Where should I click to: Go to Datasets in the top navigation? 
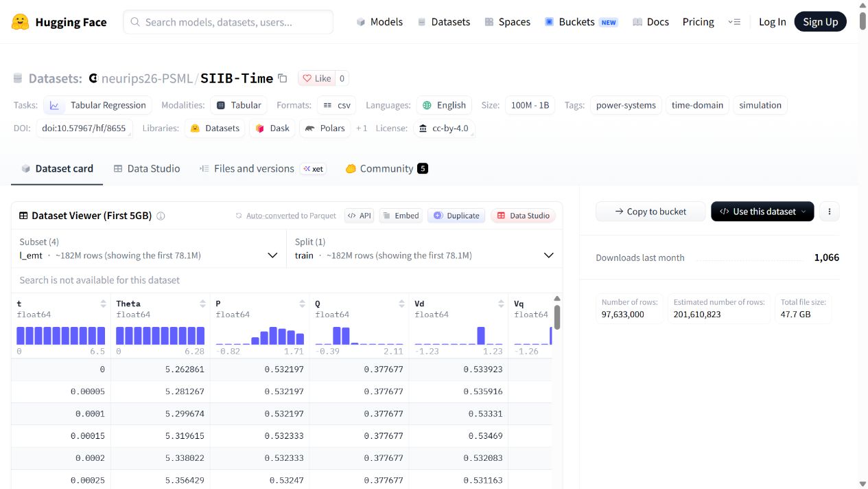444,22
